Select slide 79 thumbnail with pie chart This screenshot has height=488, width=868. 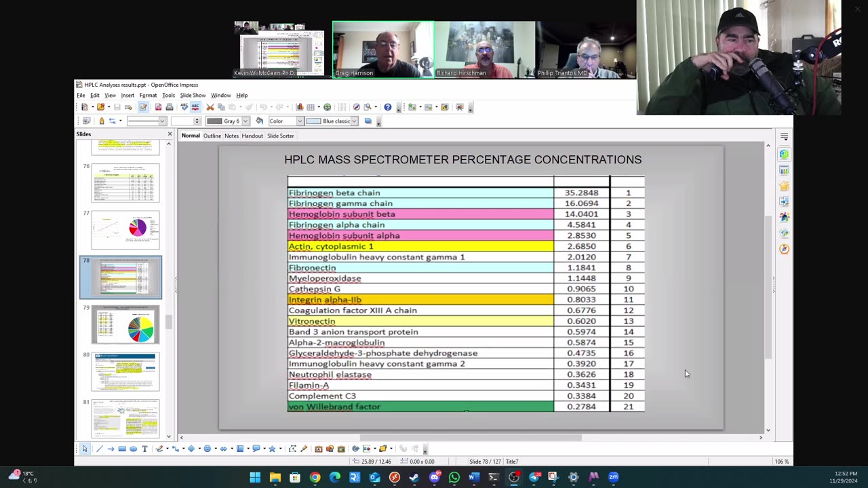[x=125, y=325]
